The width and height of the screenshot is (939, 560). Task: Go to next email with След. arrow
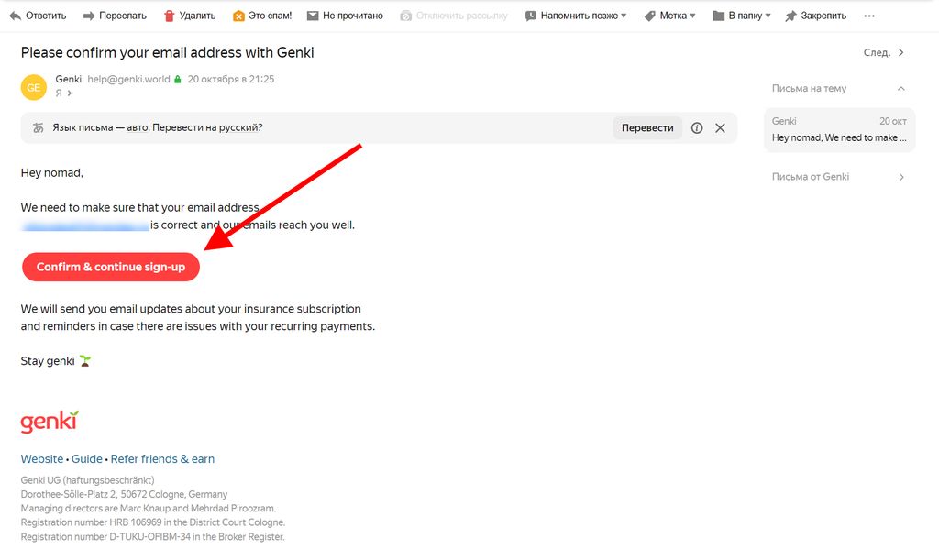pos(901,52)
